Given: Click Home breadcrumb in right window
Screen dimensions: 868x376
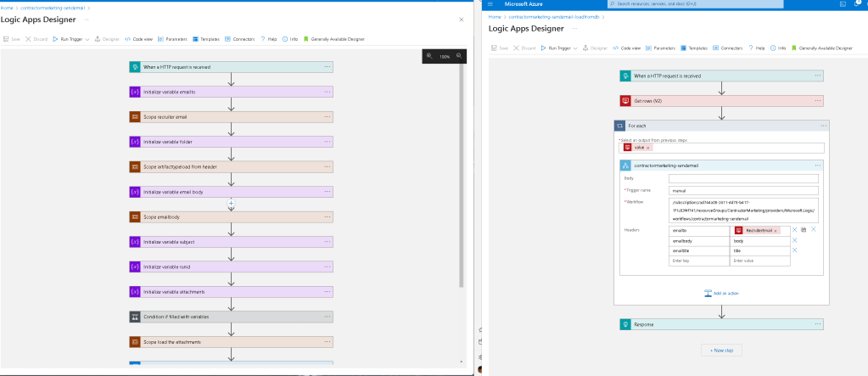Looking at the screenshot, I should [x=495, y=17].
